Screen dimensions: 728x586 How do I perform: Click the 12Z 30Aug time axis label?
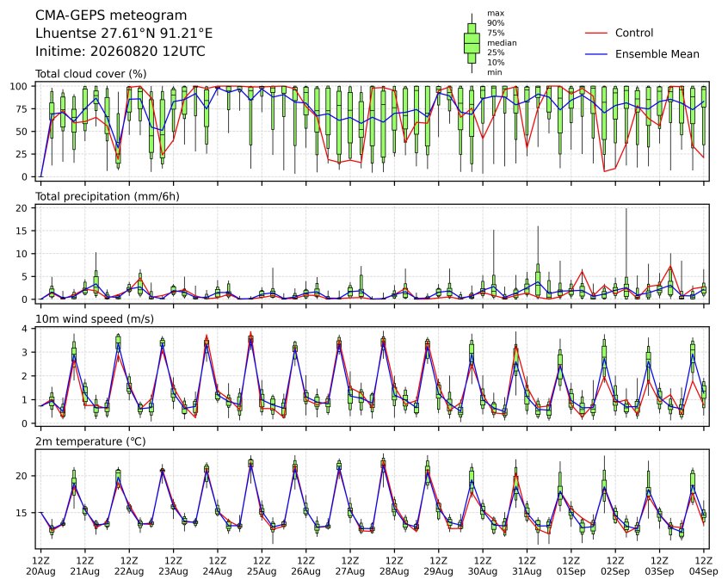[483, 566]
